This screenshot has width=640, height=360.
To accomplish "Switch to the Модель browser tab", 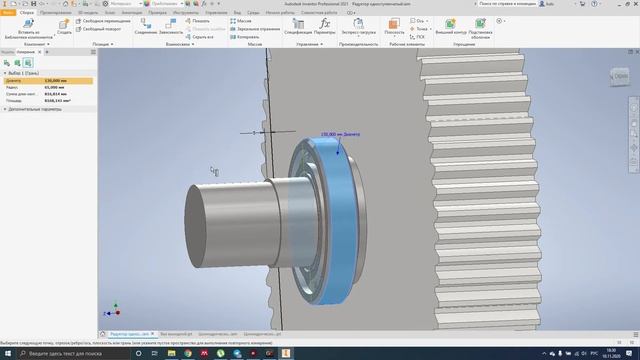I will (x=7, y=52).
